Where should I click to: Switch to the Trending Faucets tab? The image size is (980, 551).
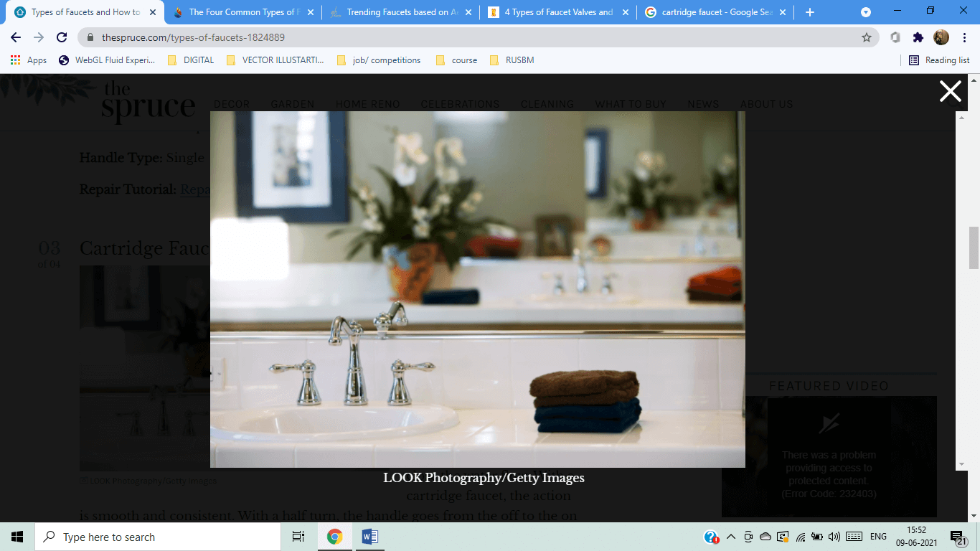click(x=400, y=12)
